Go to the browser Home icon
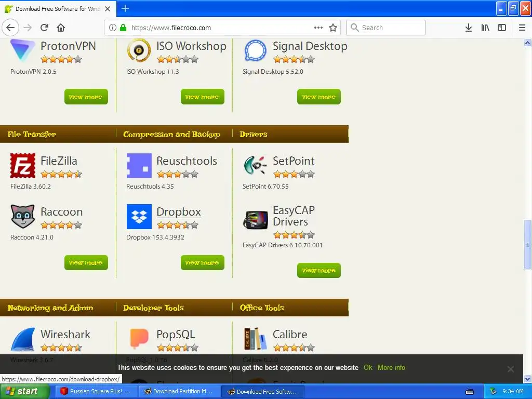 pos(61,28)
